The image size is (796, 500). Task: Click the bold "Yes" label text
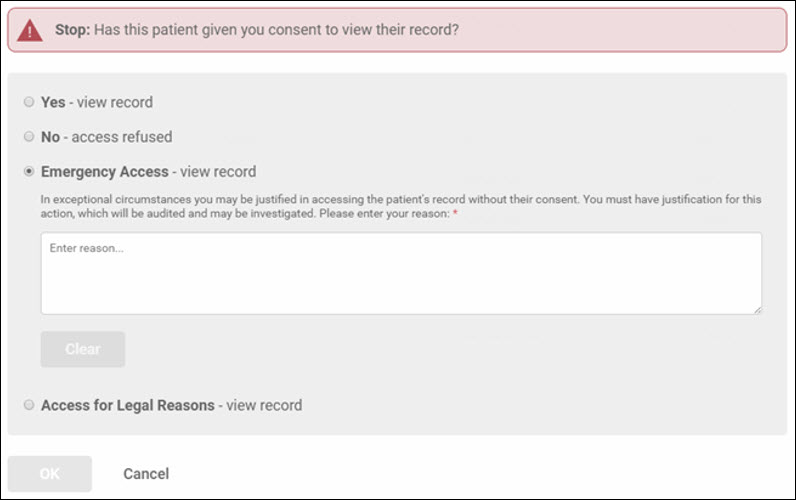[x=53, y=102]
